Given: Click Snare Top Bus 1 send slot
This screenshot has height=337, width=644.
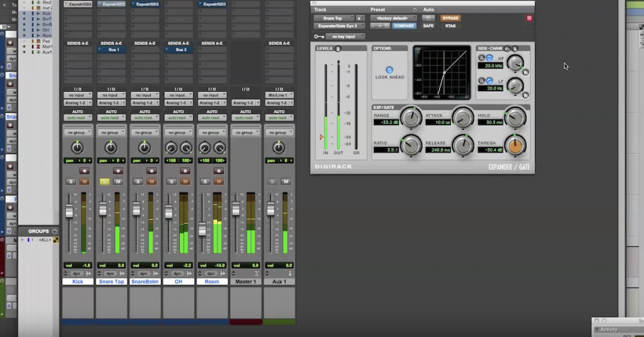Looking at the screenshot, I should 111,50.
